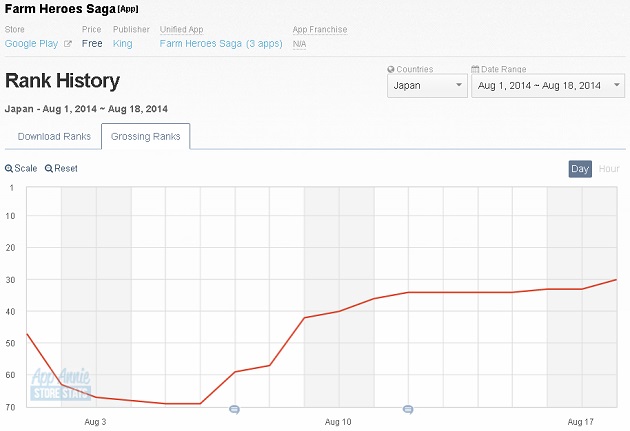Viewport: 630px width, 431px height.
Task: Open the Countries dropdown showing Japan
Action: [427, 86]
